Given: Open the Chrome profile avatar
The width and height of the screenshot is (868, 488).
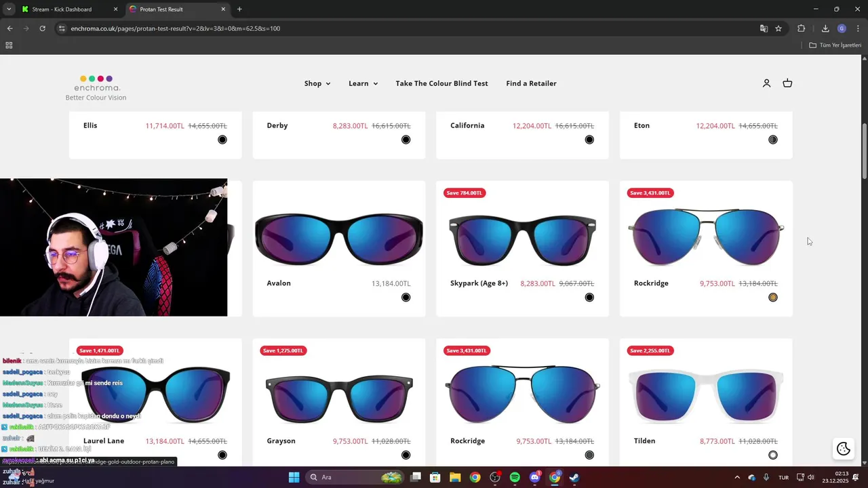Looking at the screenshot, I should (x=842, y=28).
